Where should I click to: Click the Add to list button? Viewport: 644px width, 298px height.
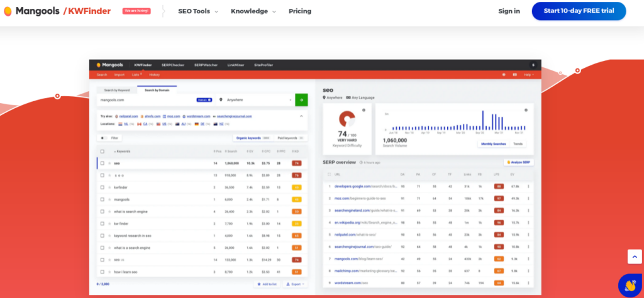pyautogui.click(x=267, y=284)
